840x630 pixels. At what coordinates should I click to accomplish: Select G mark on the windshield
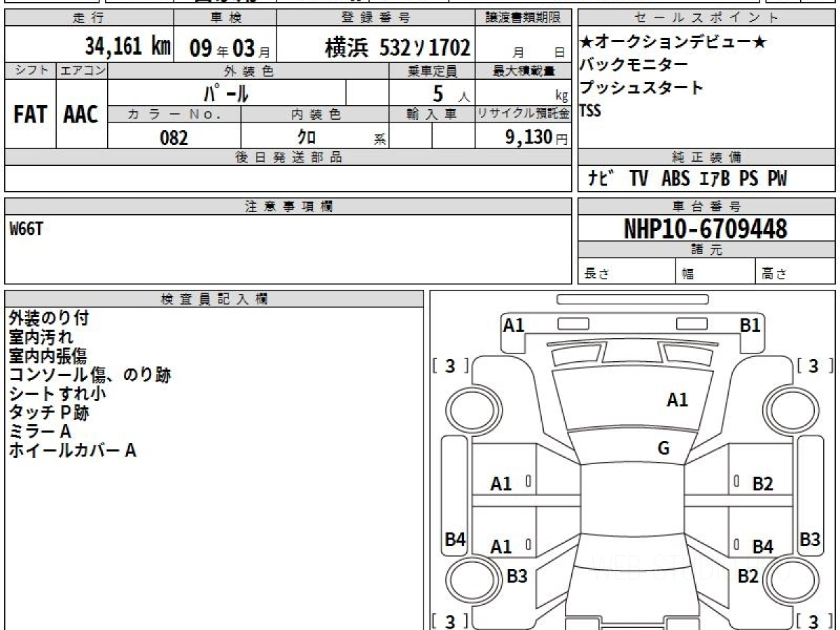(664, 449)
